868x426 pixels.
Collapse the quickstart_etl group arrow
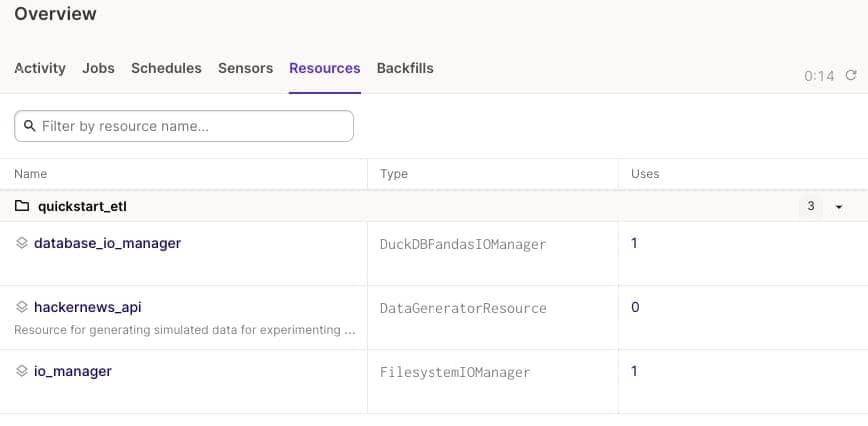point(839,207)
